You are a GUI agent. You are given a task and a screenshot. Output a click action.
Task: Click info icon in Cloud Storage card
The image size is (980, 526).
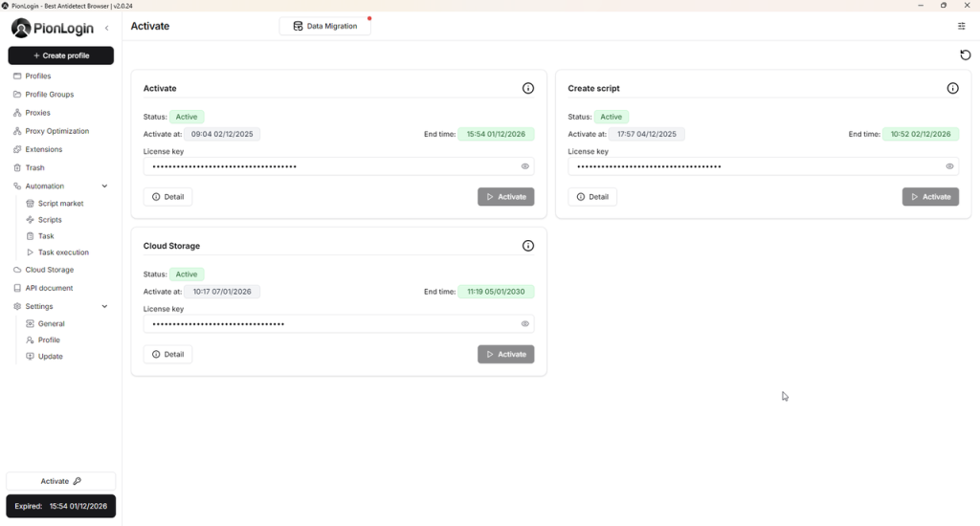click(x=528, y=246)
